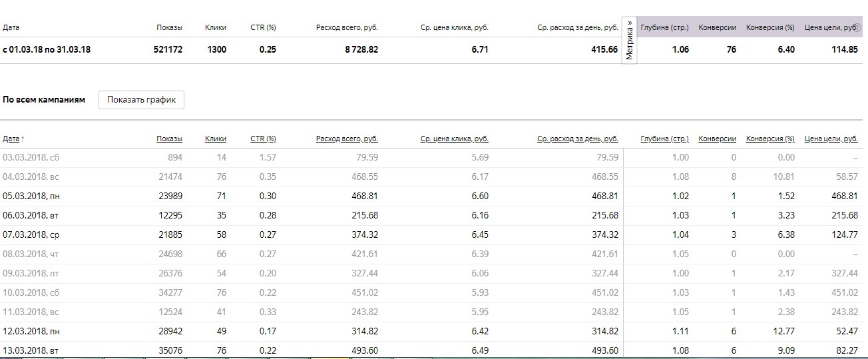
Task: Click the Показать график button
Action: click(141, 100)
